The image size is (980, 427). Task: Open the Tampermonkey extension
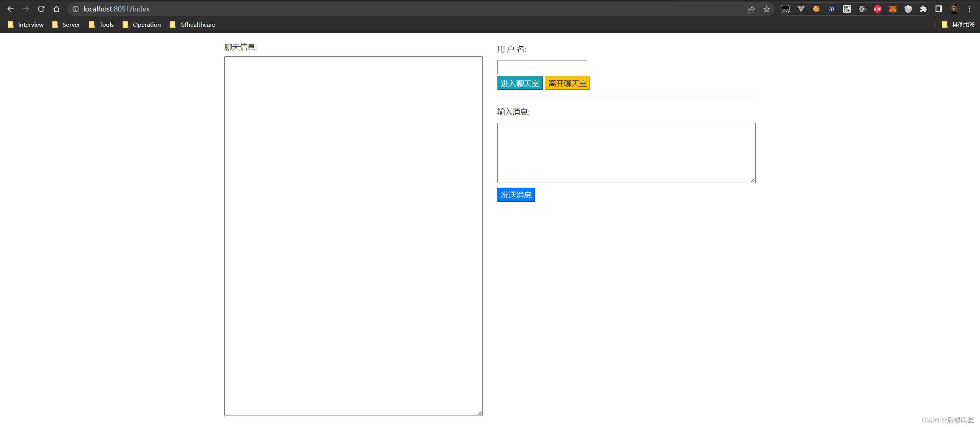tap(786, 9)
